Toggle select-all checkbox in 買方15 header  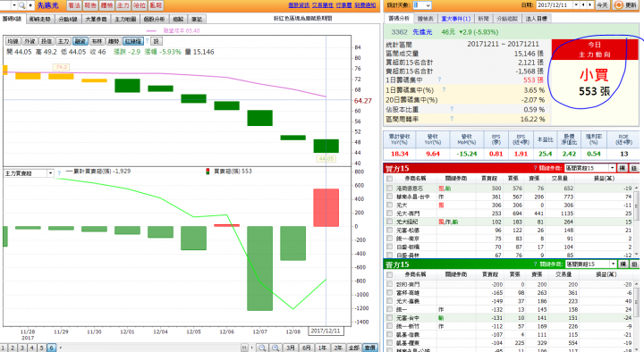click(389, 179)
